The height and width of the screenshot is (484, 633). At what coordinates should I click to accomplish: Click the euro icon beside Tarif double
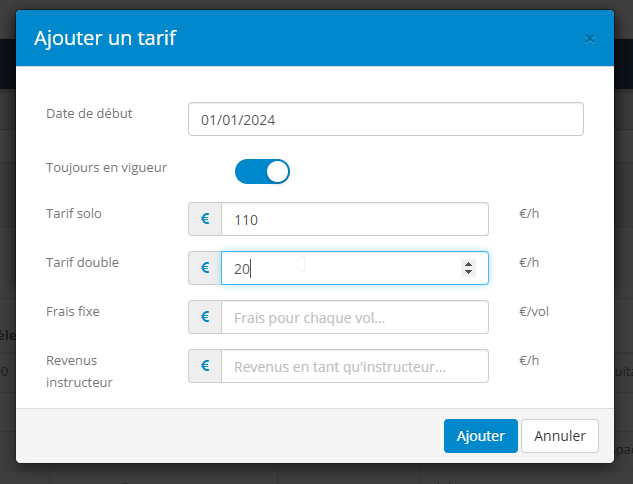click(205, 268)
